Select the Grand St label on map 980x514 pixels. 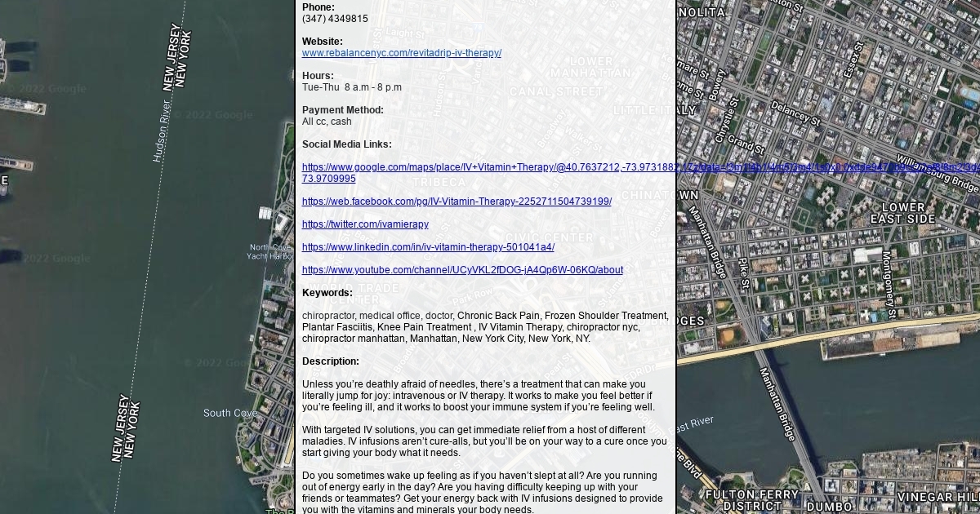click(745, 144)
